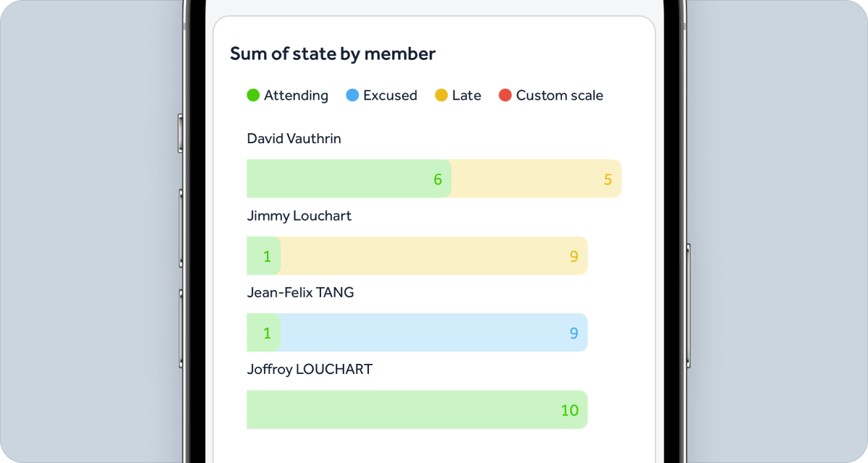Click the Late legend label
This screenshot has width=868, height=463.
pos(467,95)
